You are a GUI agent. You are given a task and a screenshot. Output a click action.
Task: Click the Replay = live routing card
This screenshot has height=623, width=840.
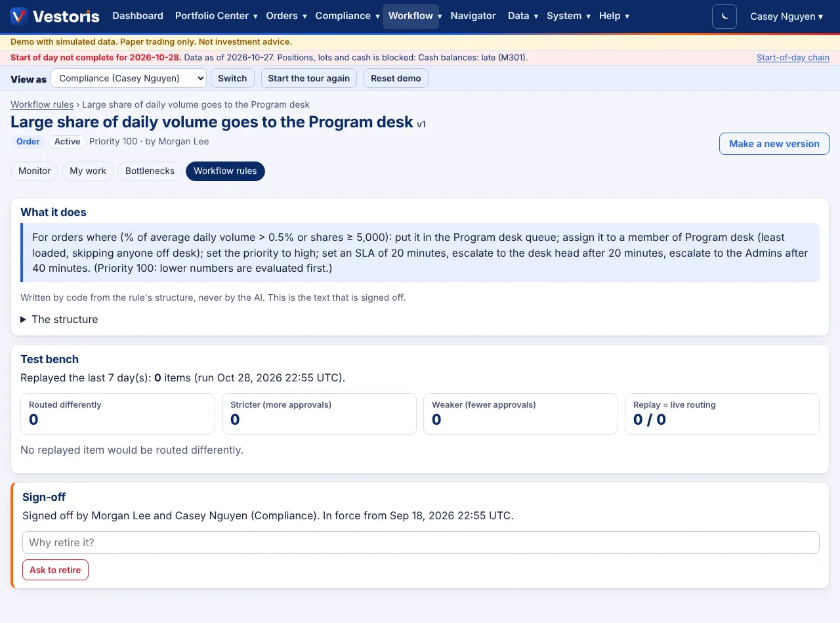point(722,414)
